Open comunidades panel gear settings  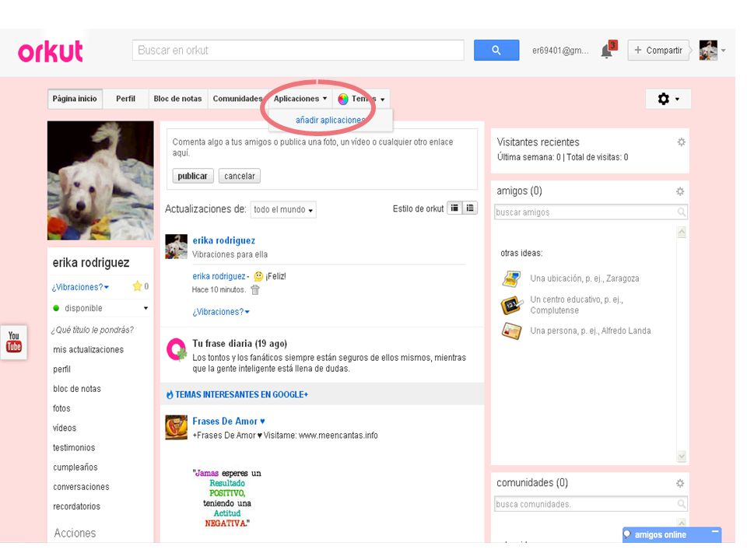680,483
